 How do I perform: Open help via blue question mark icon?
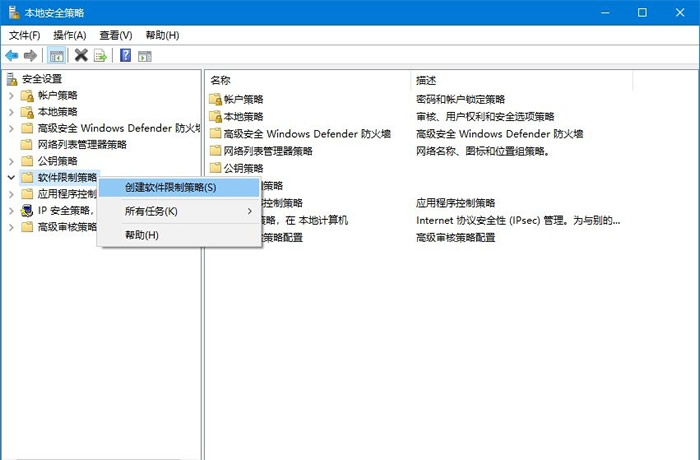pyautogui.click(x=125, y=55)
